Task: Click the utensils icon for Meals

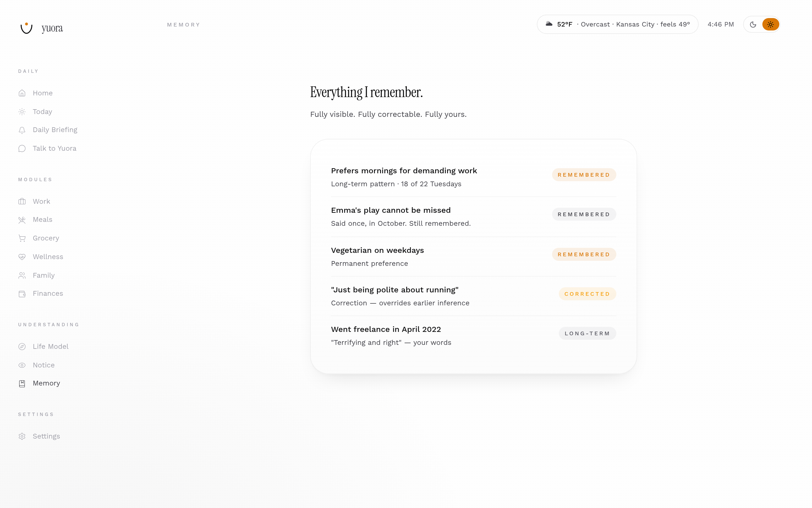Action: pyautogui.click(x=22, y=220)
